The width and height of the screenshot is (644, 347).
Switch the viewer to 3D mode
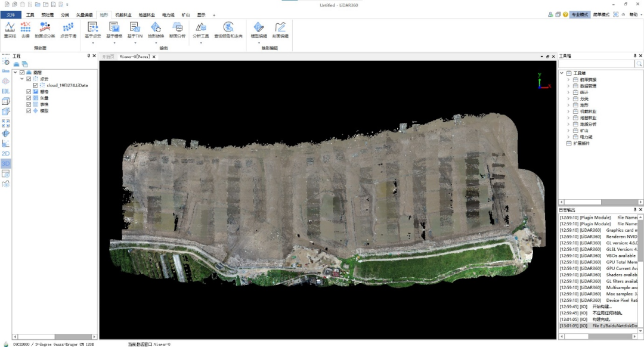coord(6,163)
